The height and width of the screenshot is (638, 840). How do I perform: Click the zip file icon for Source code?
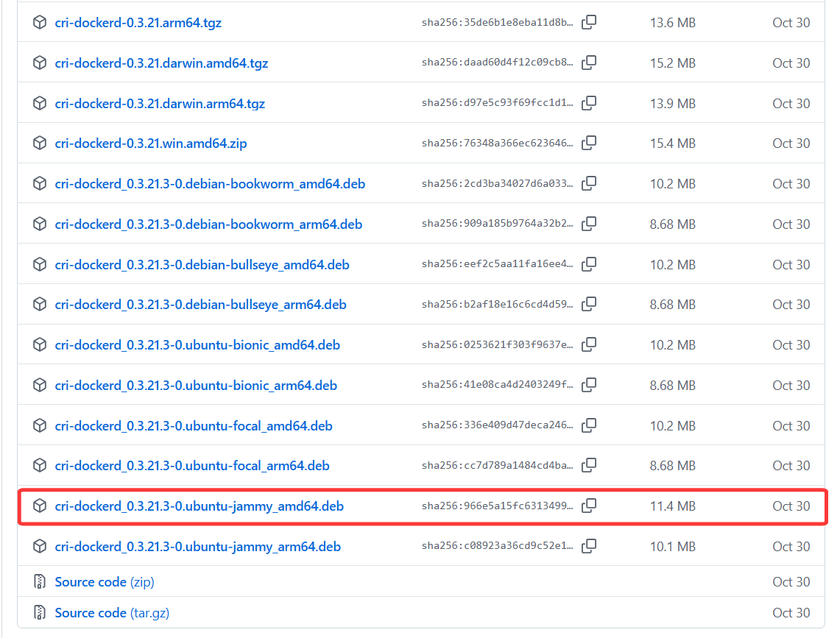pos(40,582)
